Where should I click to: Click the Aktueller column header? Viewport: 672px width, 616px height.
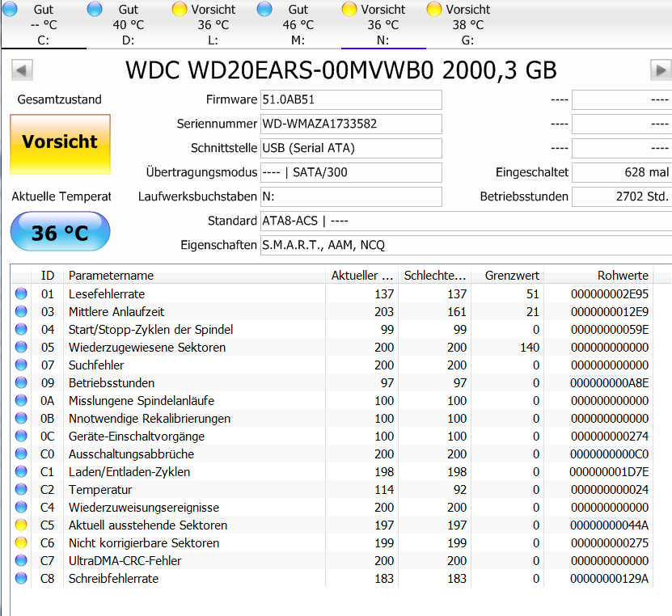coord(361,276)
